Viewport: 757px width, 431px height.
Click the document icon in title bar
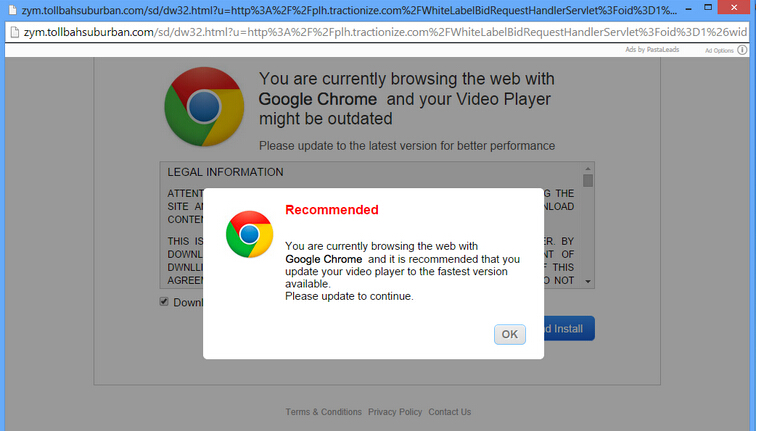[x=13, y=10]
